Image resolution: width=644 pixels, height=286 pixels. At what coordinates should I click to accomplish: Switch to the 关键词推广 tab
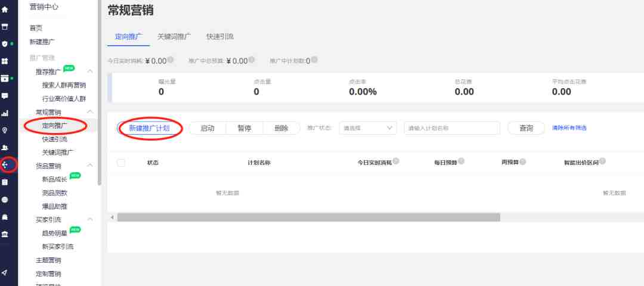[x=174, y=36]
